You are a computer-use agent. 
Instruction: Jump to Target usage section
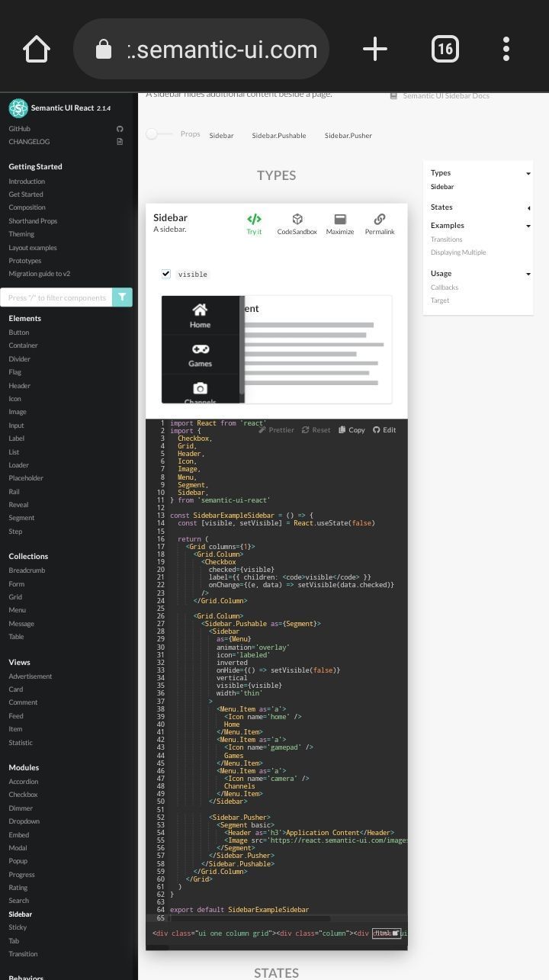point(440,300)
